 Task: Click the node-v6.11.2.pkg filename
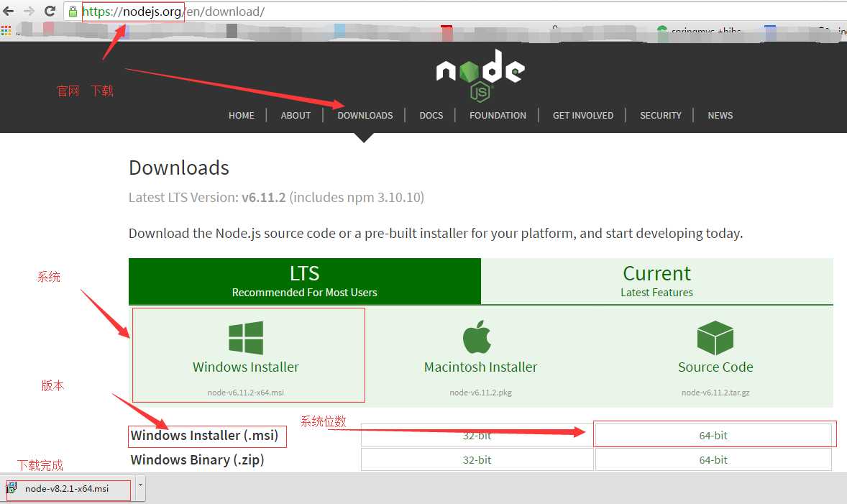pos(481,393)
